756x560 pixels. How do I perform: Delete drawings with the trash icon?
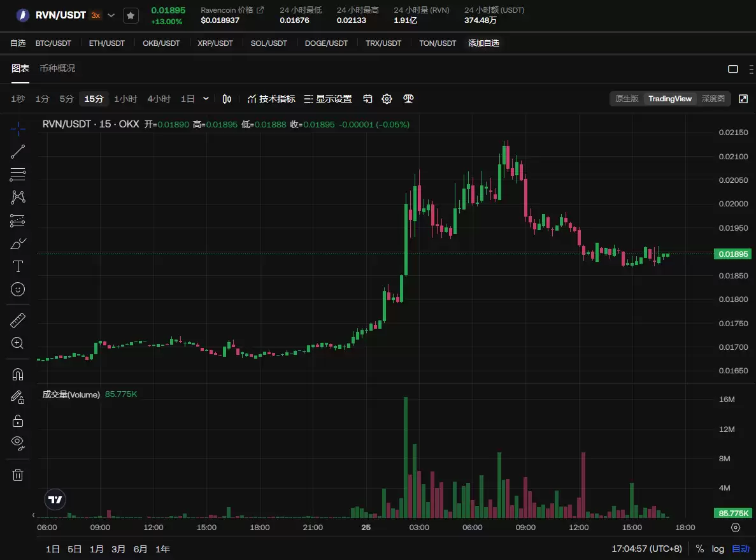pos(18,475)
